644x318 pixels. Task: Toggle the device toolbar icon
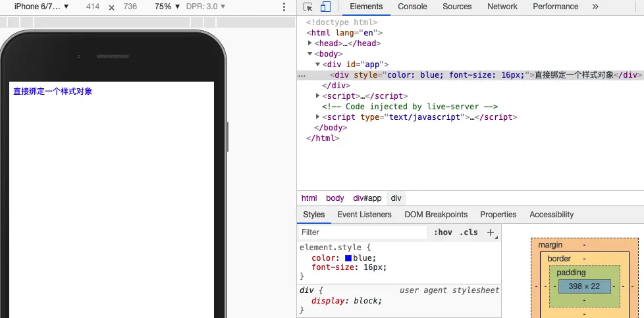coord(325,7)
